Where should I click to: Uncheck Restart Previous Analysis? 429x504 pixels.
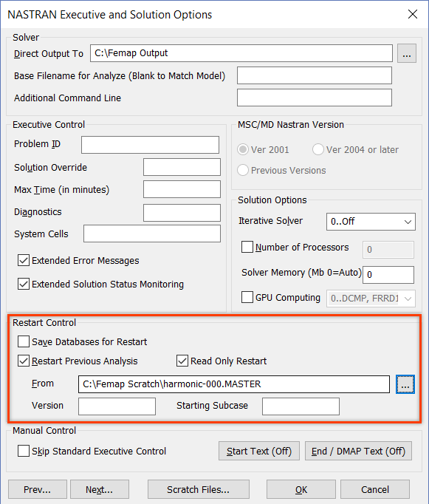pos(24,361)
